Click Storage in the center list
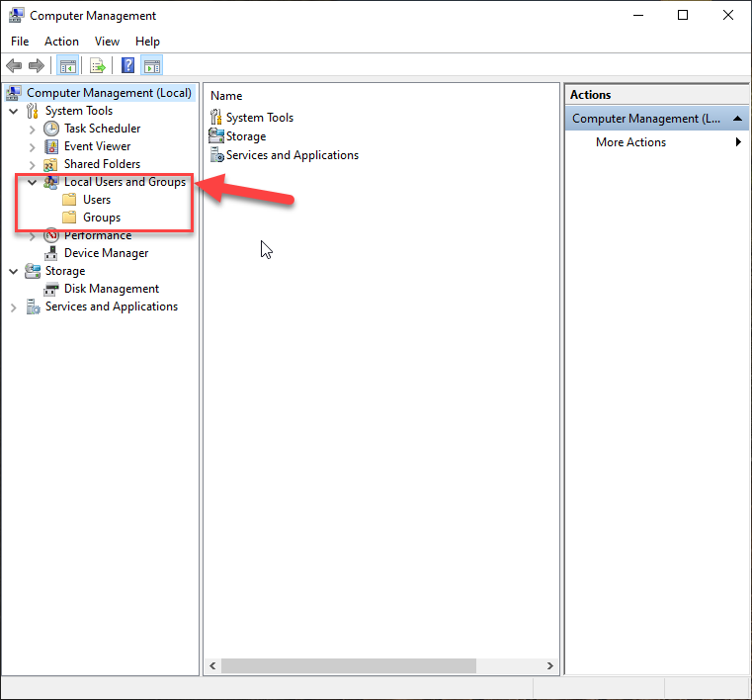The height and width of the screenshot is (700, 752). (245, 136)
